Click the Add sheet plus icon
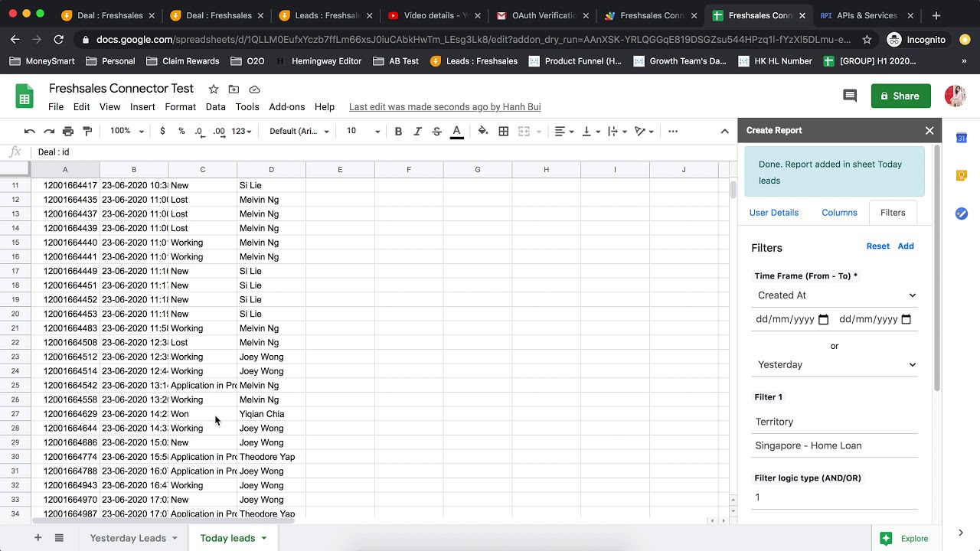The width and height of the screenshot is (980, 551). tap(38, 538)
